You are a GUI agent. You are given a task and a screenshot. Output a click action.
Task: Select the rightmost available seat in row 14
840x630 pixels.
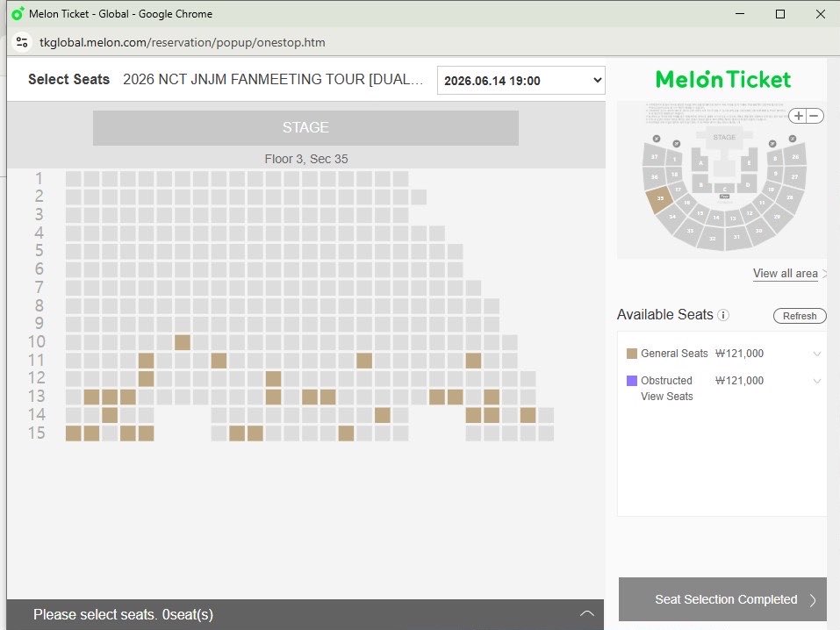(528, 415)
